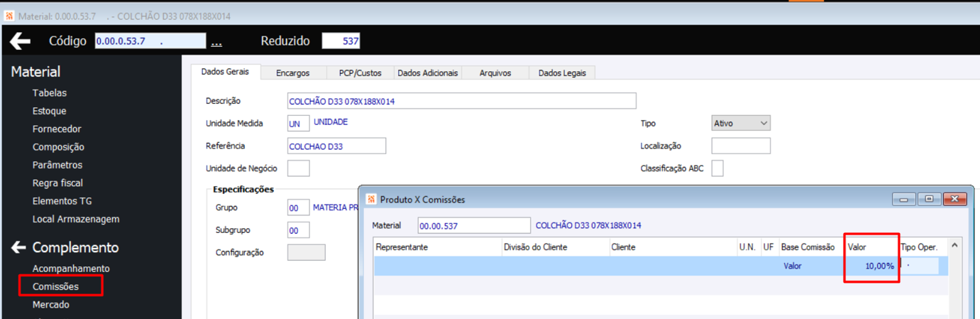The image size is (980, 319).
Task: Click the Grupo code field
Action: pos(298,207)
